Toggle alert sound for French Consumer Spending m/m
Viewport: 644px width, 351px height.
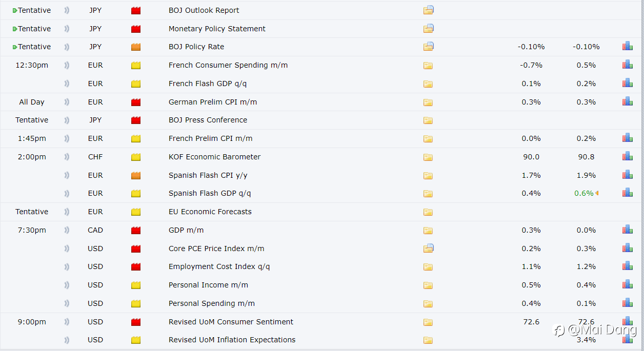click(67, 65)
